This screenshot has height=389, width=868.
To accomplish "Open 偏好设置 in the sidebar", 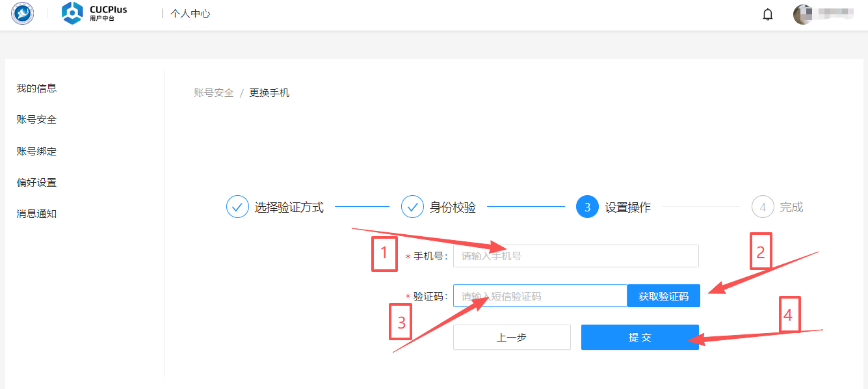I will pyautogui.click(x=36, y=182).
